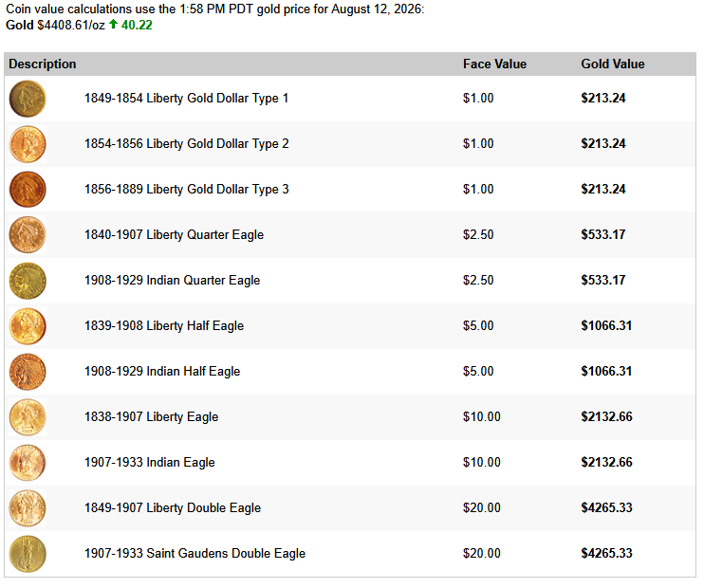Click the 1838-1907 Liberty Eagle coin image
The image size is (704, 588).
point(28,417)
